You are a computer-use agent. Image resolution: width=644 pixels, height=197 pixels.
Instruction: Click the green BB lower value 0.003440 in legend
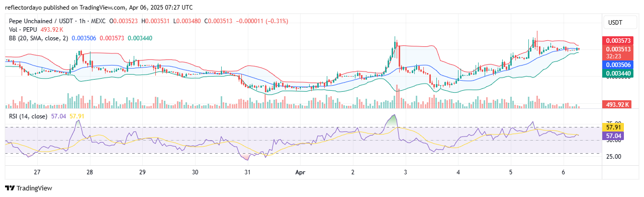pyautogui.click(x=140, y=38)
